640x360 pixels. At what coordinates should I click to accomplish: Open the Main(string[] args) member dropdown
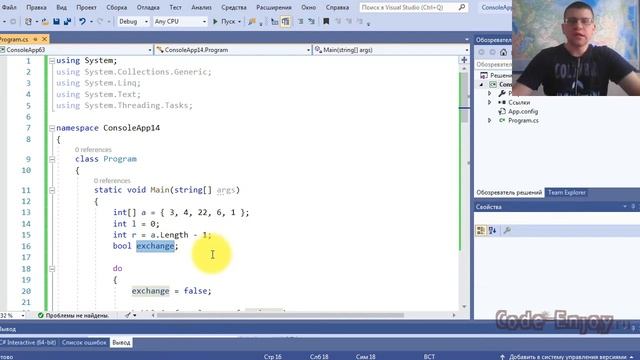(391, 50)
